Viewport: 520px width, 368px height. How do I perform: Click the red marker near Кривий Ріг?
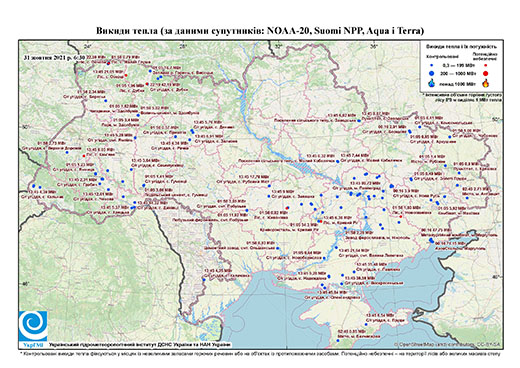pyautogui.click(x=320, y=221)
